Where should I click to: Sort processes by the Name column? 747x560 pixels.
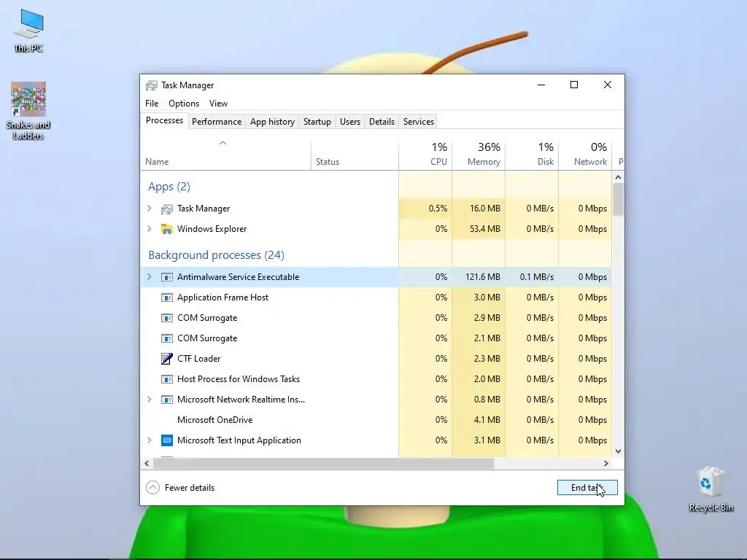point(226,155)
